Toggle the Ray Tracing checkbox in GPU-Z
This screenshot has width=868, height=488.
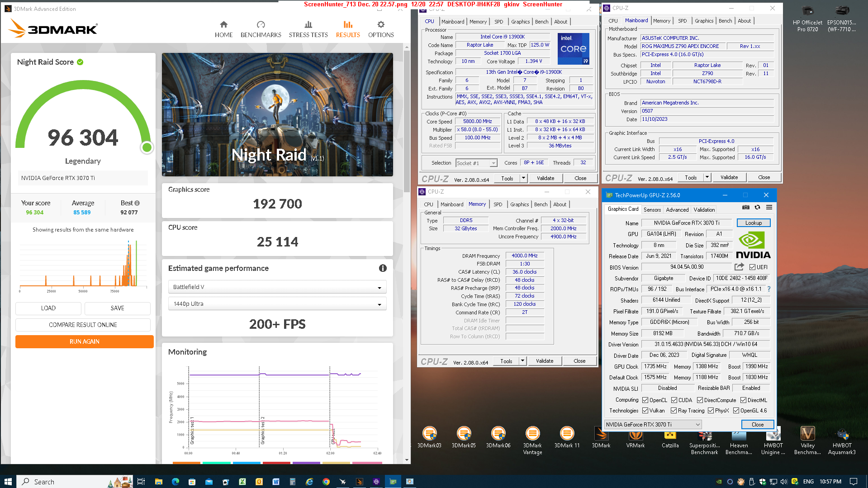tap(674, 410)
